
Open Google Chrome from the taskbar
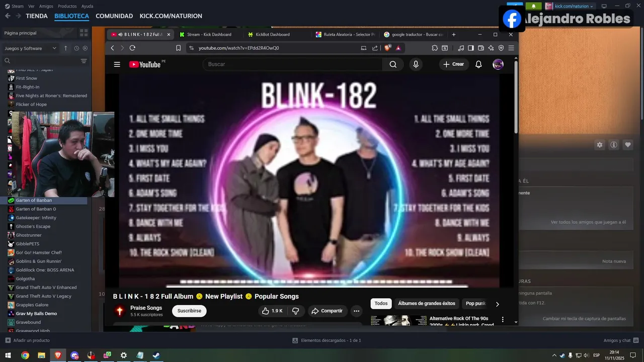[25, 355]
